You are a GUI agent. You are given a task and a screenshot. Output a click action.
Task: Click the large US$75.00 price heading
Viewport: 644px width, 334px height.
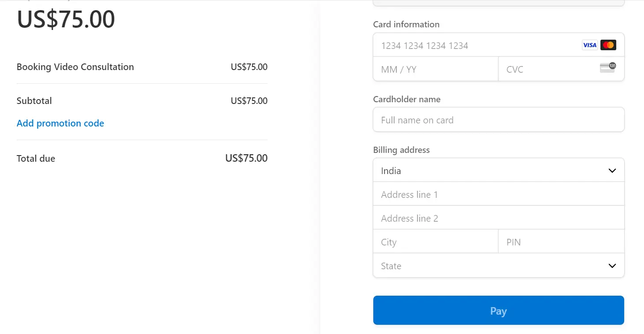[x=66, y=19]
